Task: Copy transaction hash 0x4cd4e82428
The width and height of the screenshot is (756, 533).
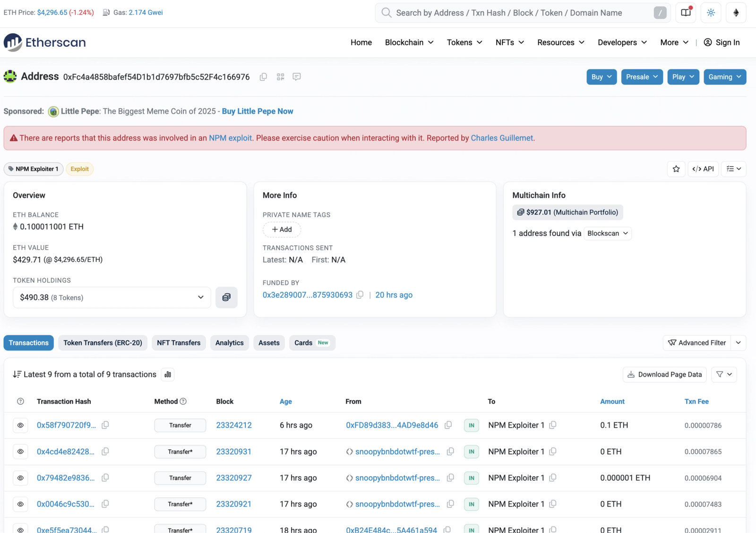Action: (x=105, y=451)
